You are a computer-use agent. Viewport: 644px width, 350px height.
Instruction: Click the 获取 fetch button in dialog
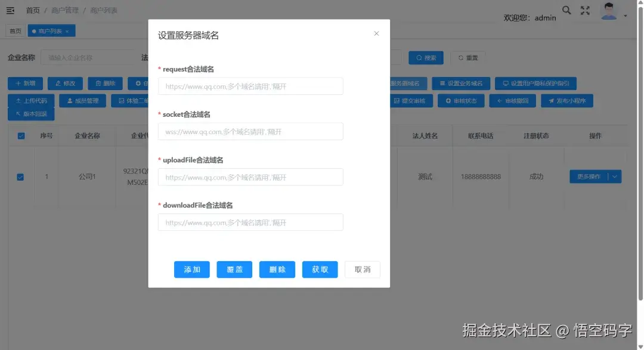point(320,270)
